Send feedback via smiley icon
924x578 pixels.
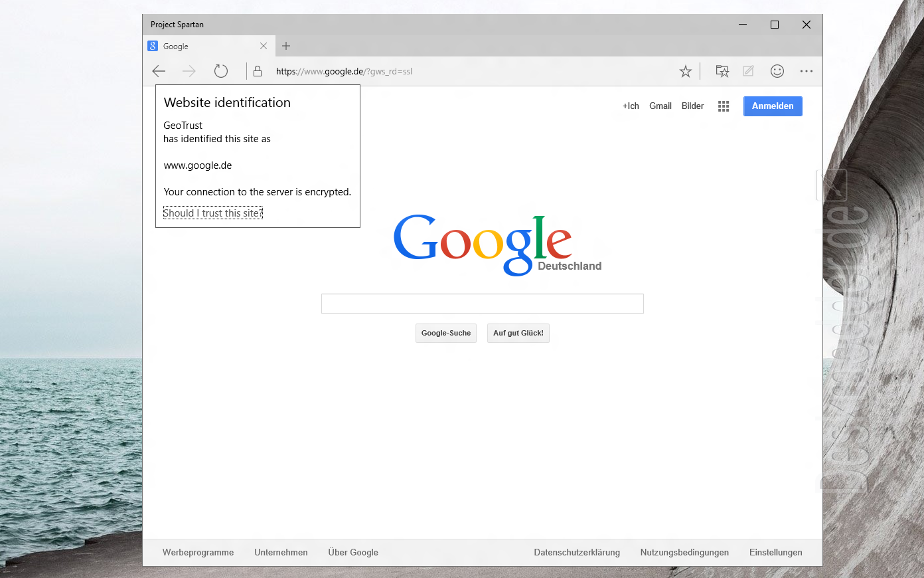[777, 71]
